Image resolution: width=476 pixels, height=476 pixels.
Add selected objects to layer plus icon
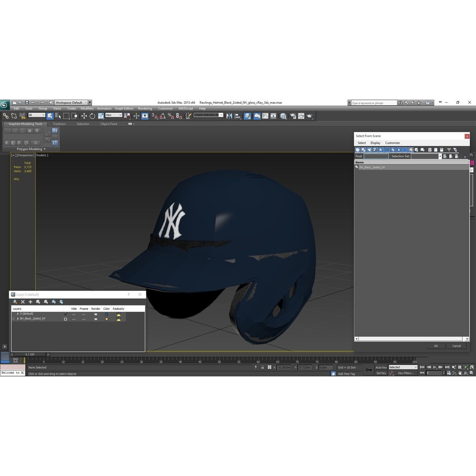[30, 302]
